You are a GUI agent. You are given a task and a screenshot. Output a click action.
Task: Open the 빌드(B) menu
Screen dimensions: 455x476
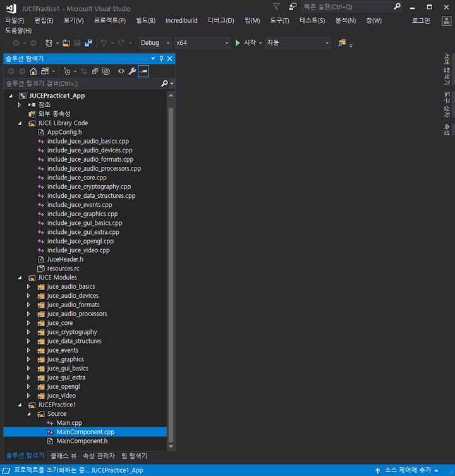tap(146, 21)
